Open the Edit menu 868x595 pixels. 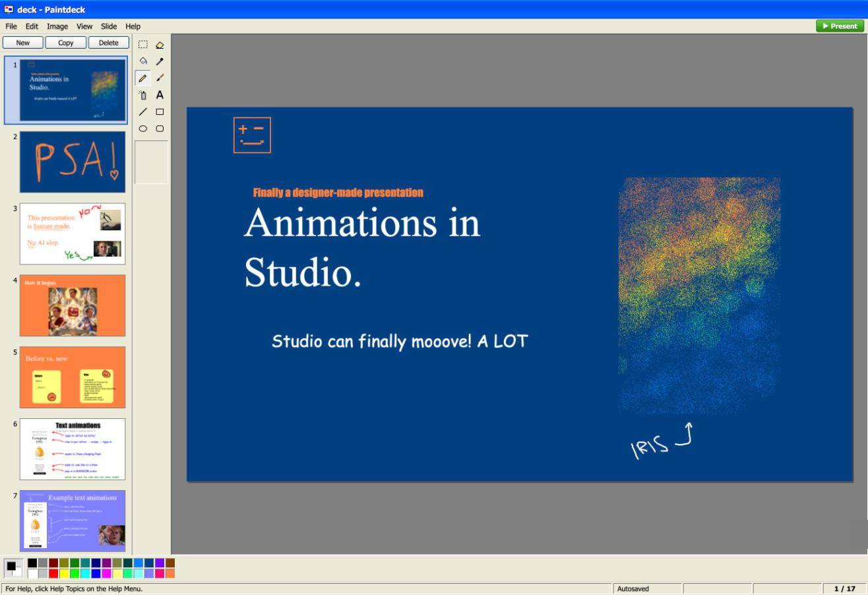[x=32, y=26]
